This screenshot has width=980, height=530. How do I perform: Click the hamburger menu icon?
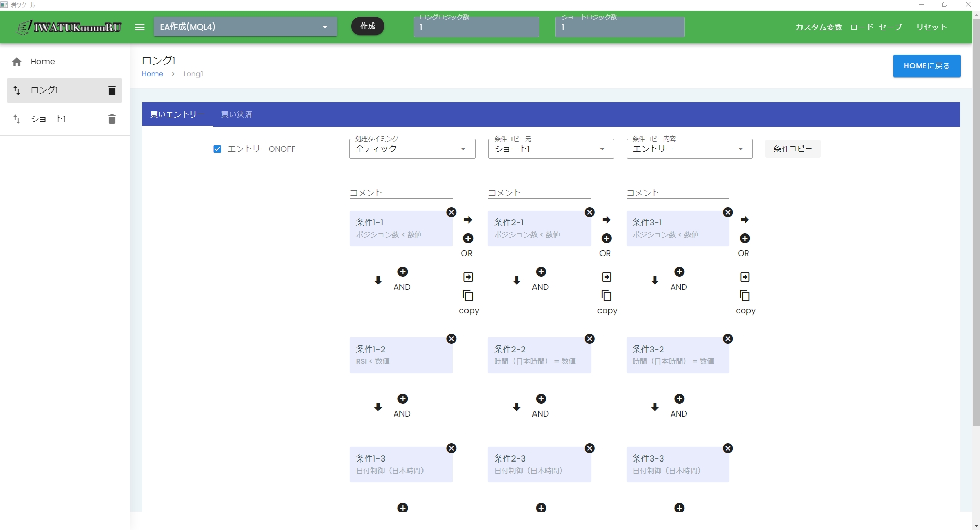[x=140, y=27]
